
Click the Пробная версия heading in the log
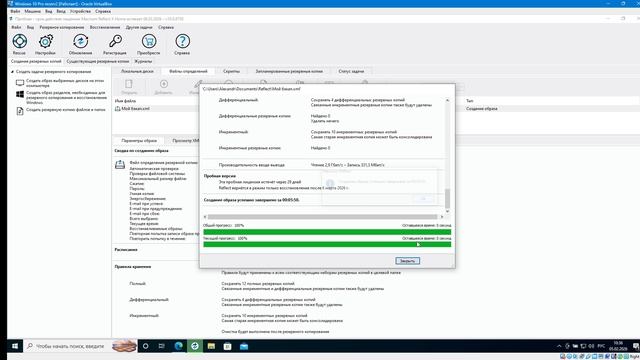220,176
